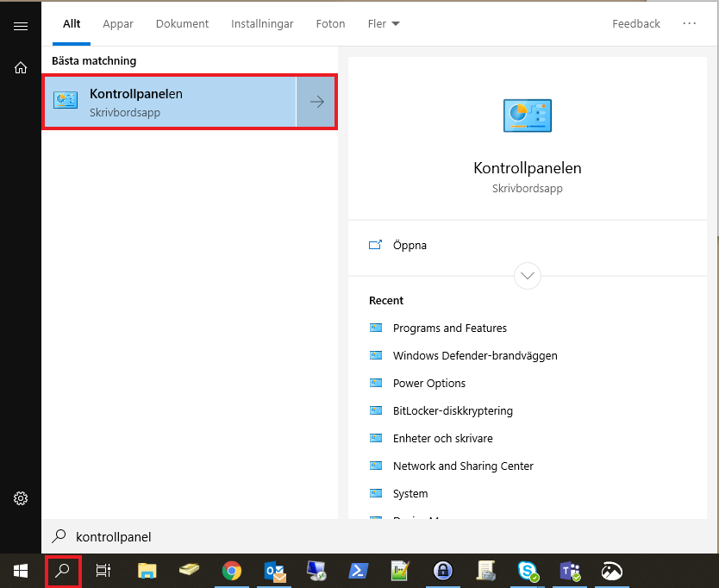Go to the Home icon in the sidebar

coord(21,68)
